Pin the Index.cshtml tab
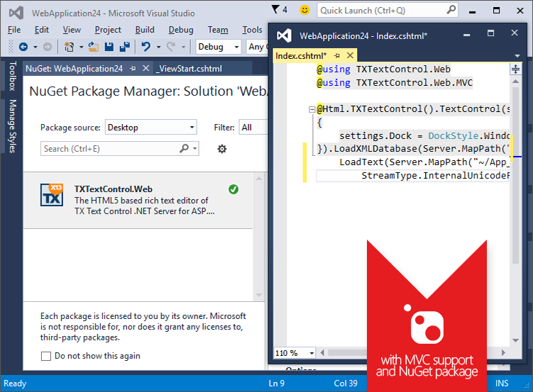 (336, 55)
